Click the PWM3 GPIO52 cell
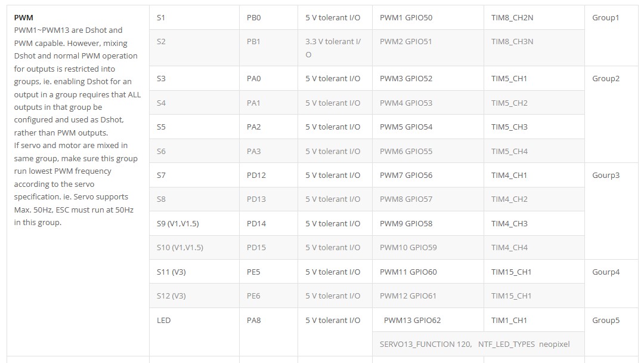Viewport: 644px width, 363px height. click(428, 79)
